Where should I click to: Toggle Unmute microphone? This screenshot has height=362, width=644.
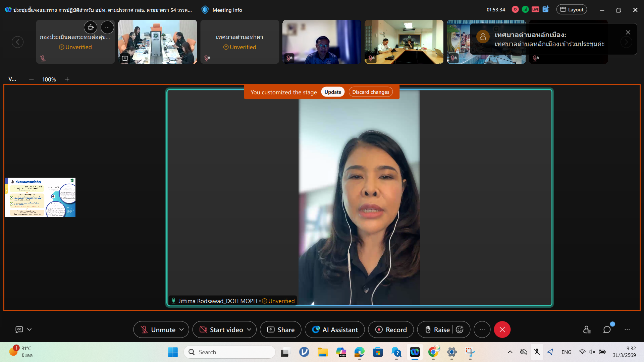(158, 330)
